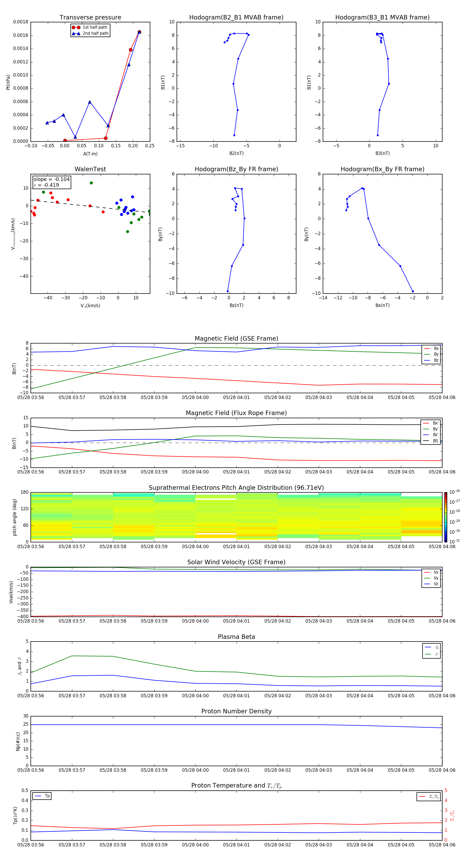The width and height of the screenshot is (473, 868).
Task: Click the beta-p legend entry in Plasma Beta
Action: pos(431,647)
